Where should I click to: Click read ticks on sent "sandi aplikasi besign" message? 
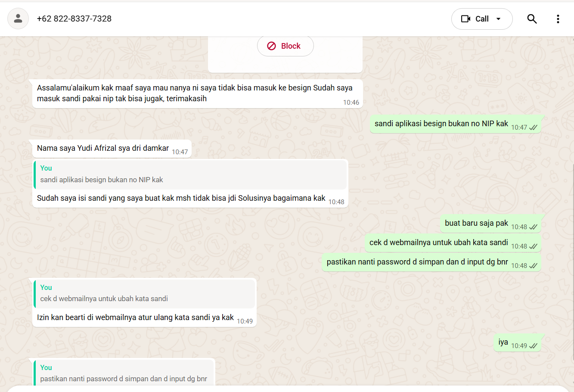pyautogui.click(x=533, y=128)
